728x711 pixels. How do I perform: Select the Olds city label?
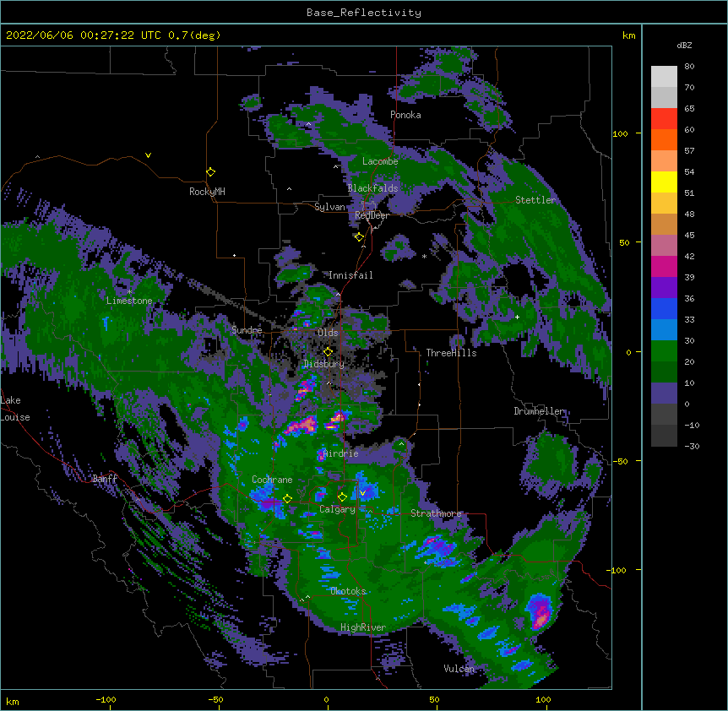coord(328,333)
